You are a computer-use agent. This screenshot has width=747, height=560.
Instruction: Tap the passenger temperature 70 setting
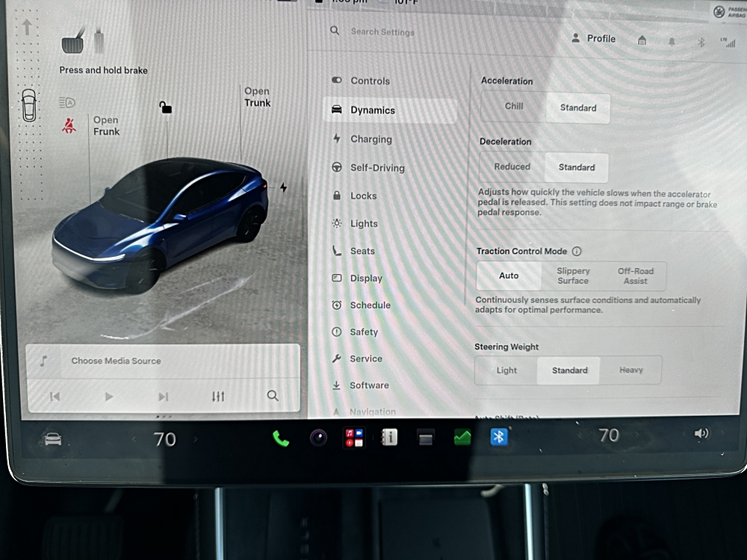[x=609, y=435]
